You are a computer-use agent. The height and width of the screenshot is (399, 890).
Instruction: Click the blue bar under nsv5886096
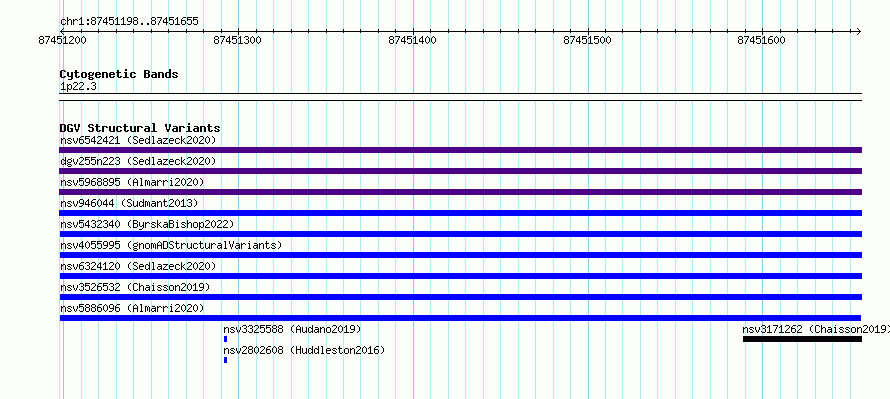click(460, 318)
